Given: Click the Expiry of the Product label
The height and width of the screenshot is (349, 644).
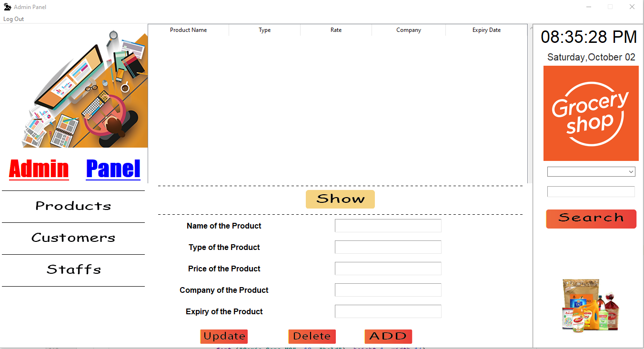Looking at the screenshot, I should click(x=224, y=311).
